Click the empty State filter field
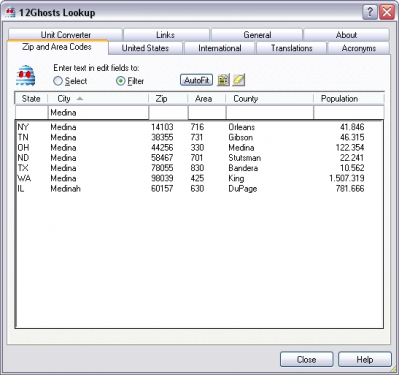The image size is (400, 375). tap(32, 113)
